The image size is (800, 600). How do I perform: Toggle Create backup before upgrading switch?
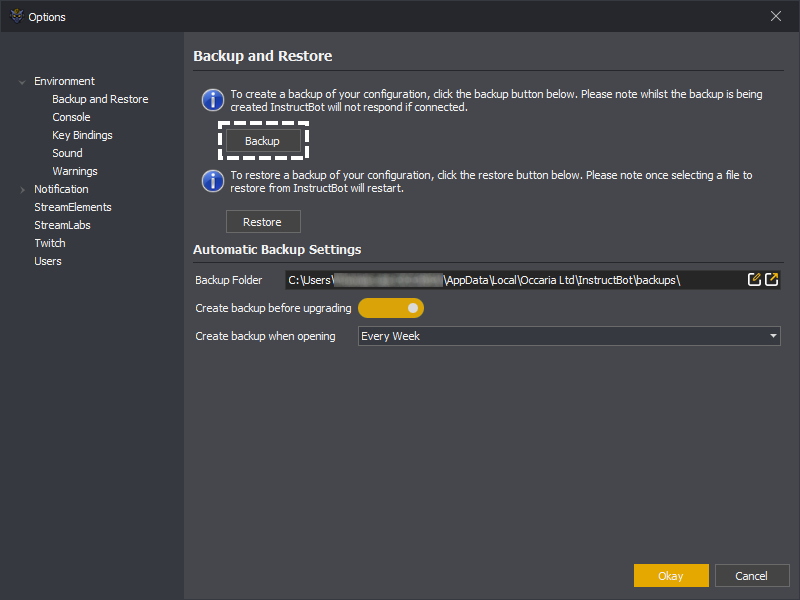pyautogui.click(x=391, y=308)
